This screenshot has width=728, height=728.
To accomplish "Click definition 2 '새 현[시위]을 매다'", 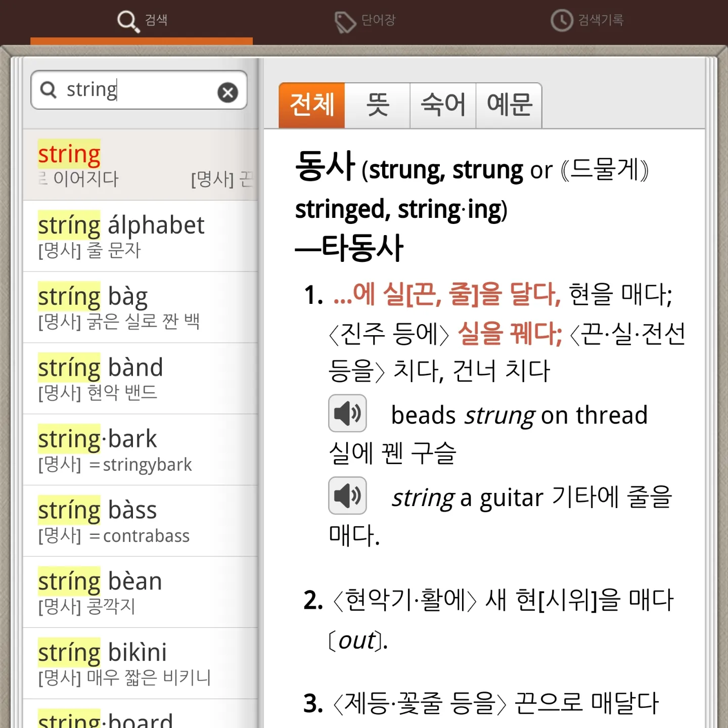I will pyautogui.click(x=579, y=600).
